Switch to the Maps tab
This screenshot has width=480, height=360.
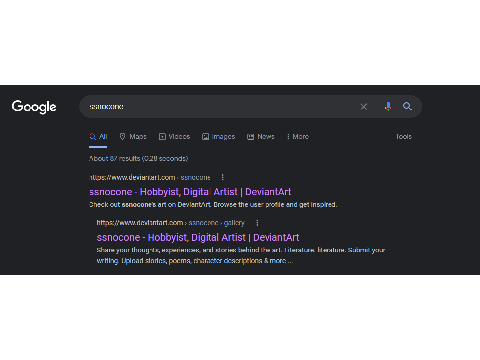(133, 137)
